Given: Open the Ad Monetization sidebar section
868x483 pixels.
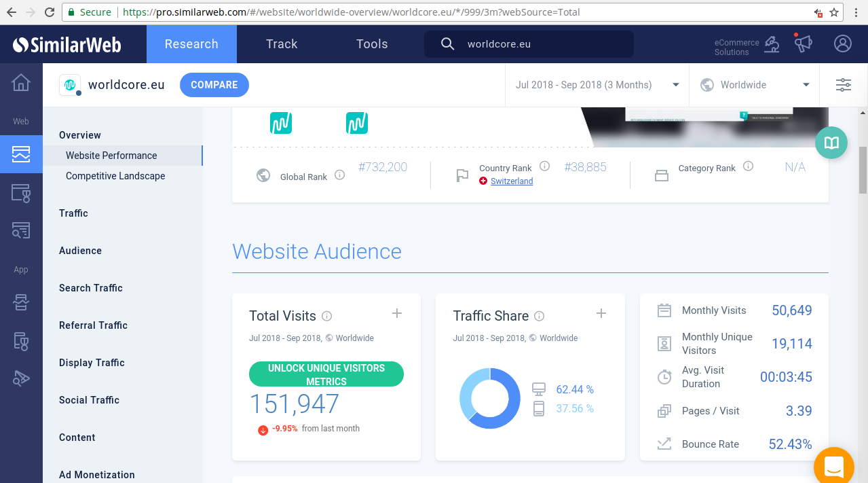Looking at the screenshot, I should tap(97, 475).
